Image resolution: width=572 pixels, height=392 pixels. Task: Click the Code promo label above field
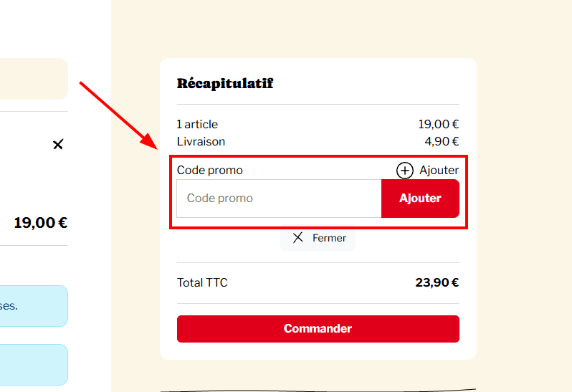point(209,170)
